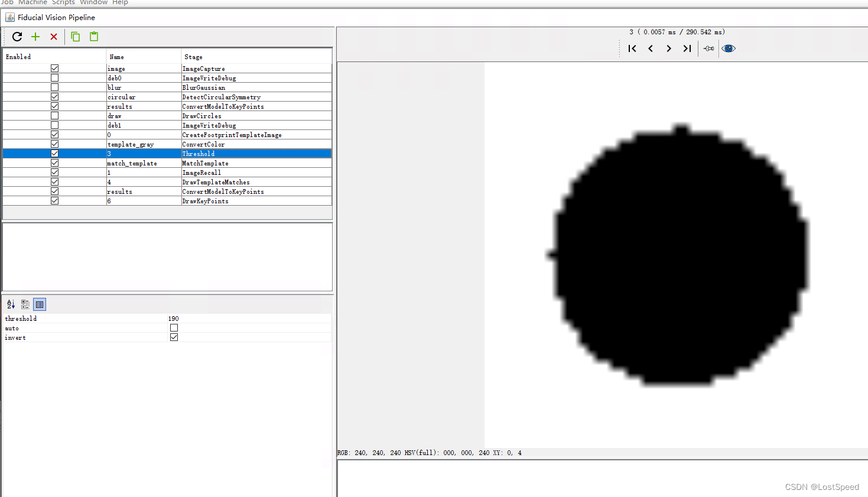Enable the deb1 ImageWriteDebug stage
This screenshot has width=868, height=497.
click(54, 125)
